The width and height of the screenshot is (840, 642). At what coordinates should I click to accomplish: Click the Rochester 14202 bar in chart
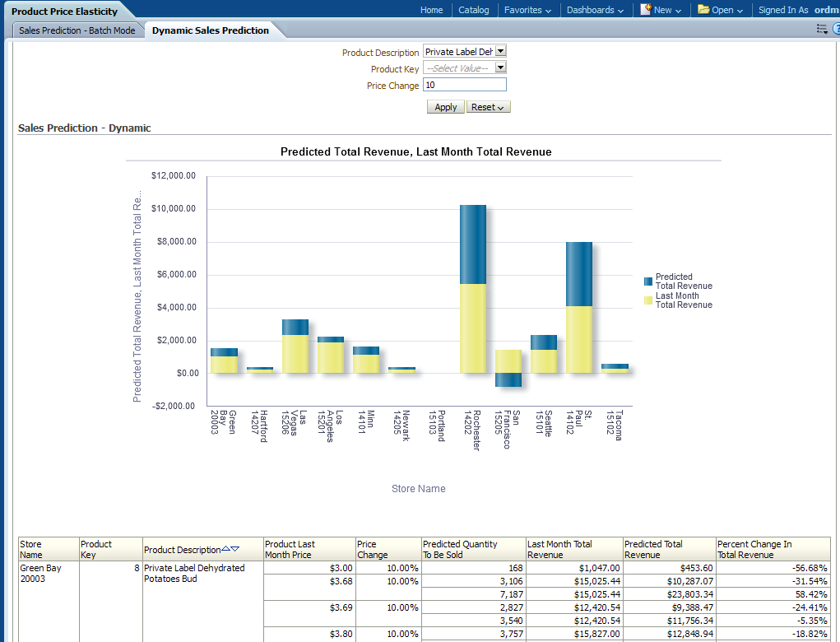(473, 288)
